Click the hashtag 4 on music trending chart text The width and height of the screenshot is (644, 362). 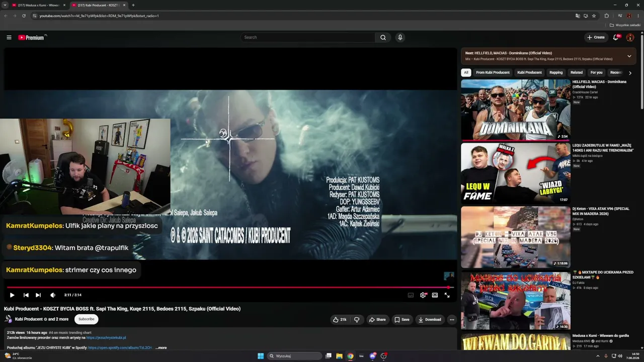coord(70,332)
